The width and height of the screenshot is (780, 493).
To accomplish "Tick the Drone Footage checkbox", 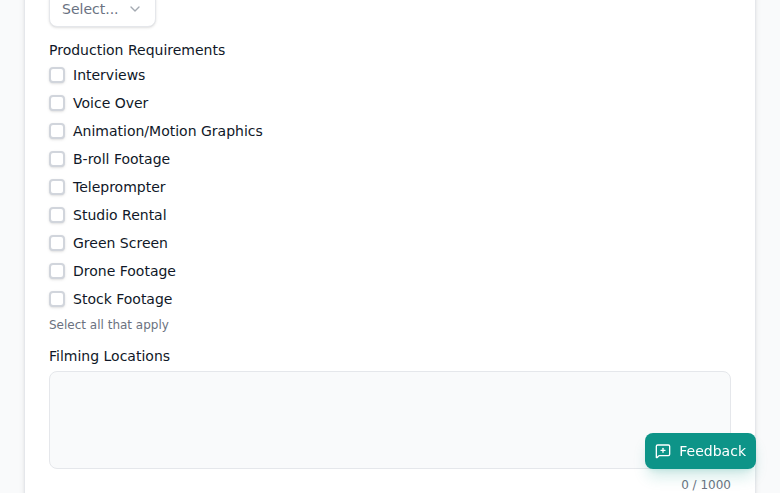I will tap(57, 271).
